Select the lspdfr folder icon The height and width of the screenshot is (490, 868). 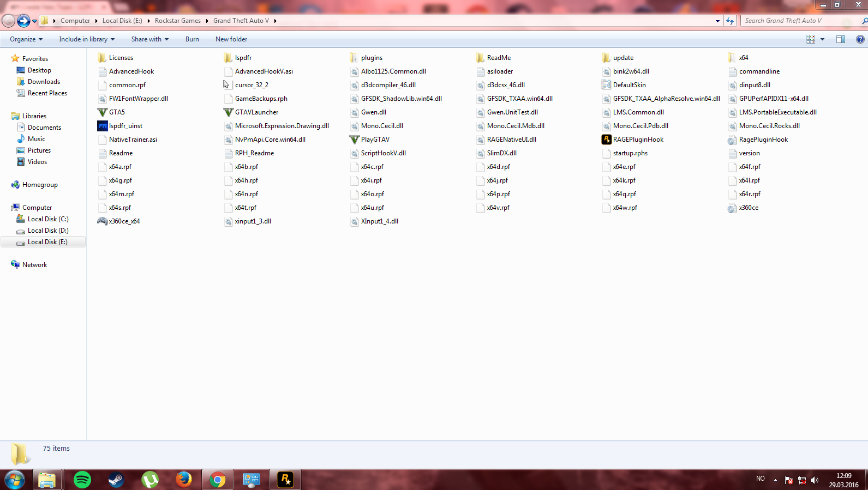228,58
